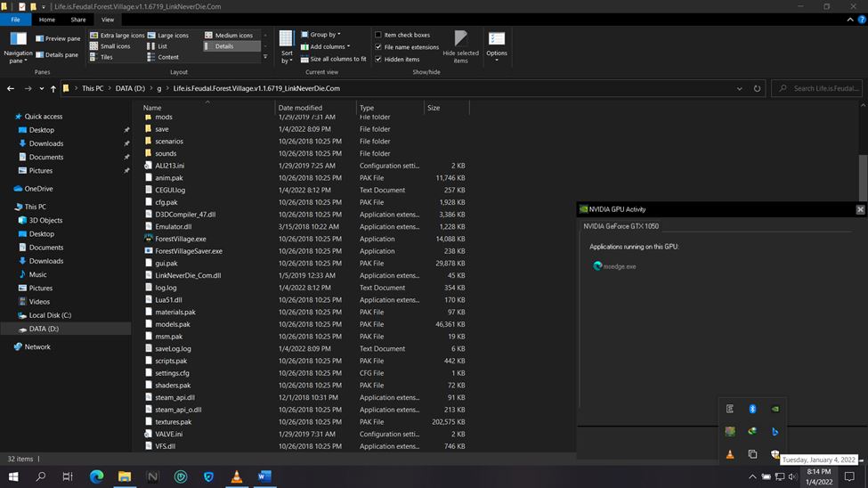Viewport: 868px width, 488px height.
Task: Switch to the Share ribbon tab
Action: pos(78,20)
